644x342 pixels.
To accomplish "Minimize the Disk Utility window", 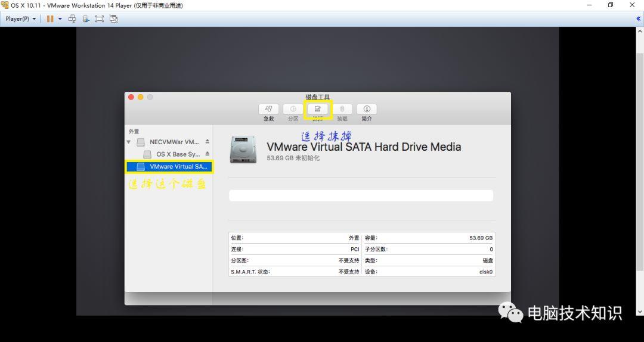I will 141,97.
